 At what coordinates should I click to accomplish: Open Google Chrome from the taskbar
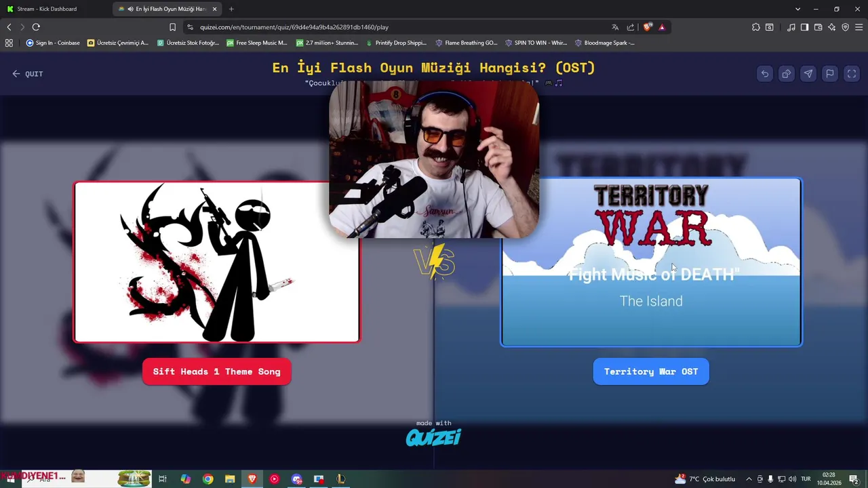(208, 479)
